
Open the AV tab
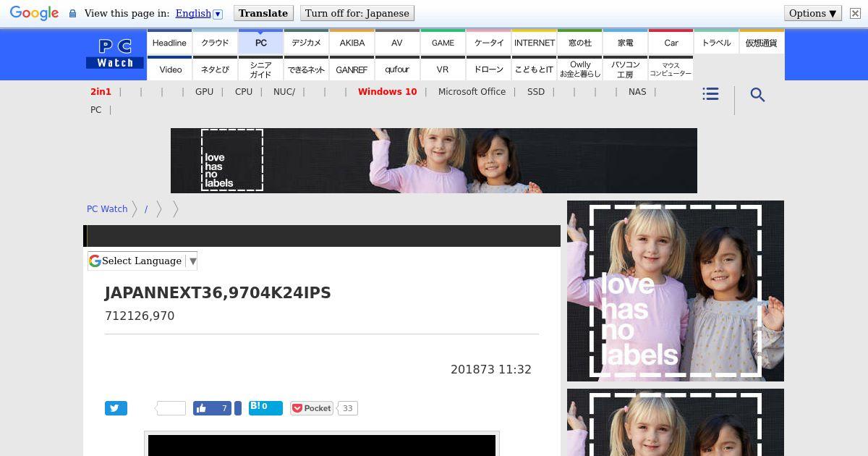pyautogui.click(x=397, y=42)
